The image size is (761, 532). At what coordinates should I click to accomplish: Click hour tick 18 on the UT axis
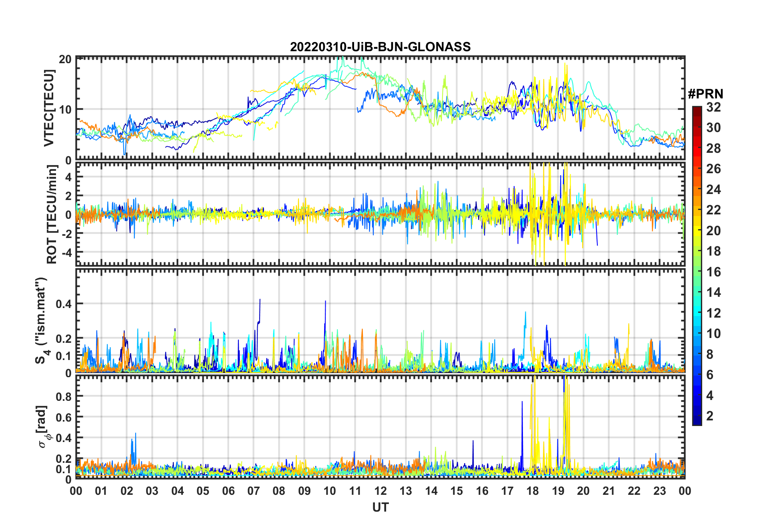click(x=533, y=491)
